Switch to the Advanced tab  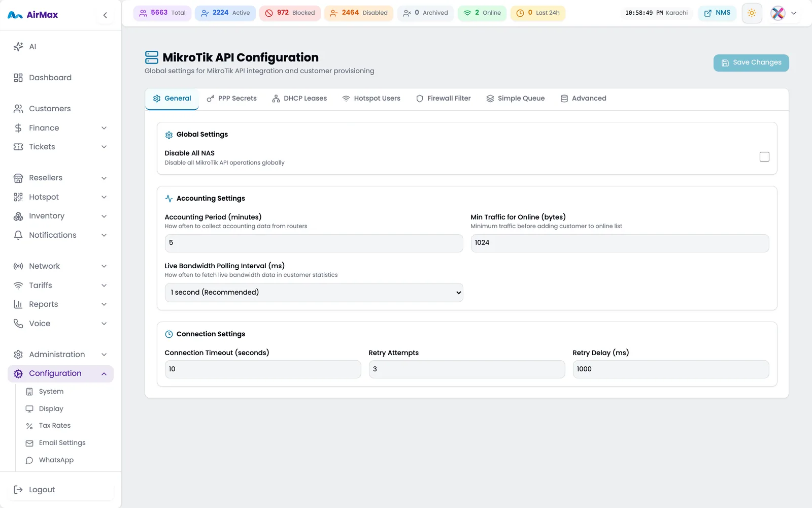tap(583, 99)
